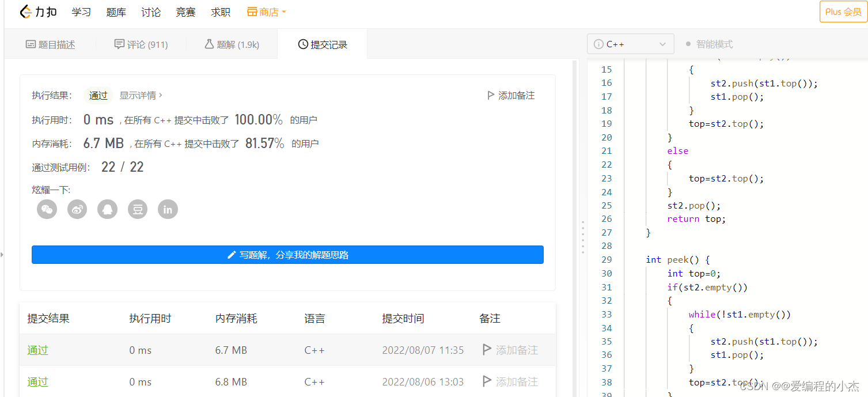868x397 pixels.
Task: Open the 评论 (911) comments tab
Action: pyautogui.click(x=141, y=44)
